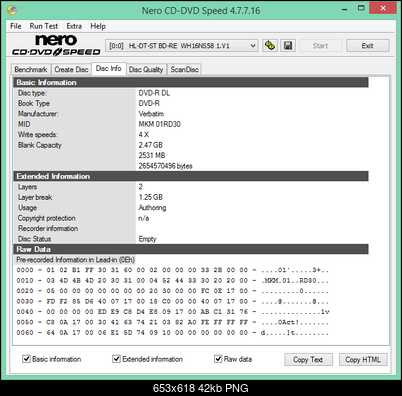
Task: Close the Nero CD-DVD Speed window
Action: pyautogui.click(x=383, y=8)
